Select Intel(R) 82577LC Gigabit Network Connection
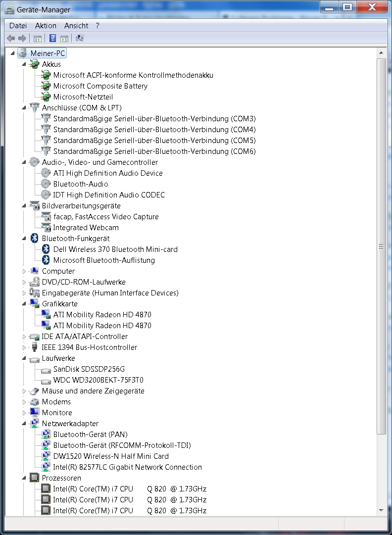 point(127,467)
